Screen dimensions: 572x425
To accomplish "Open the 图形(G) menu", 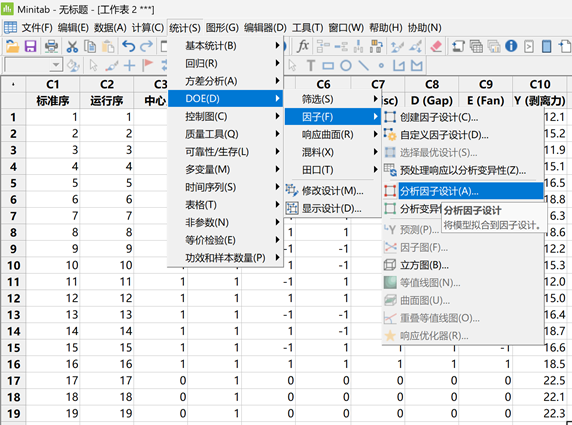I will pyautogui.click(x=222, y=28).
